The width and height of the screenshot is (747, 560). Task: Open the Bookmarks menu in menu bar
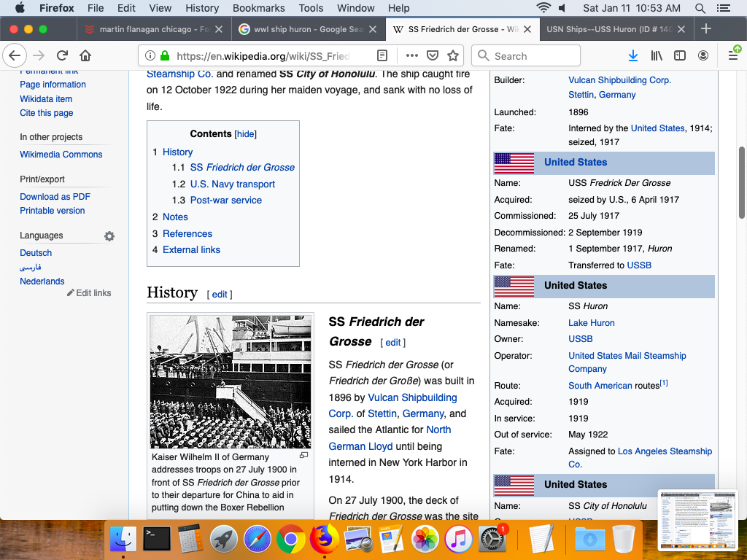click(258, 8)
